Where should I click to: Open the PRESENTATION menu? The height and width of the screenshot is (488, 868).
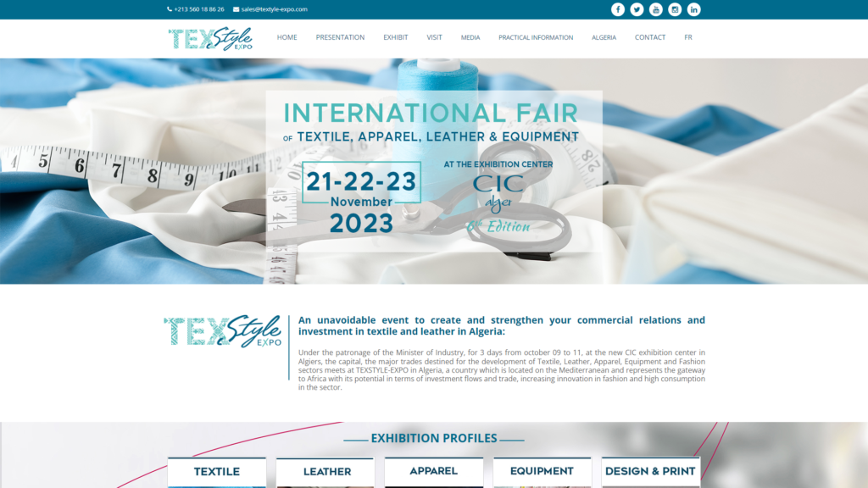coord(340,37)
